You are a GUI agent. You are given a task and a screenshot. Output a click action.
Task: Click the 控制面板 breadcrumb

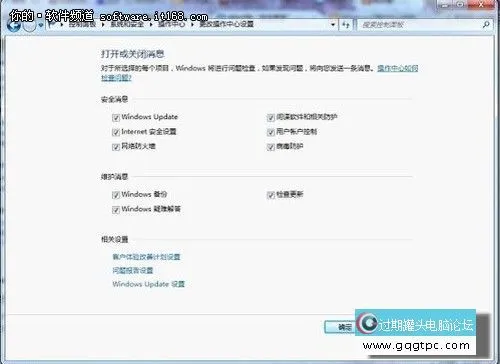tap(82, 24)
